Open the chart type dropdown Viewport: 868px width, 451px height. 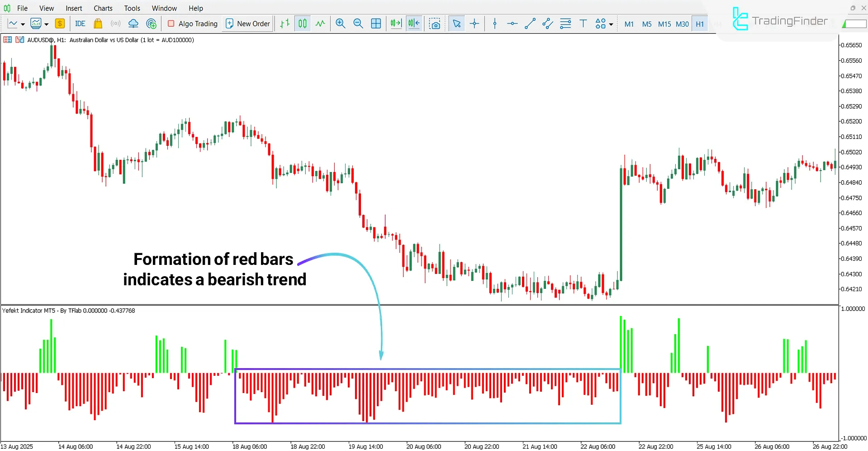(23, 24)
